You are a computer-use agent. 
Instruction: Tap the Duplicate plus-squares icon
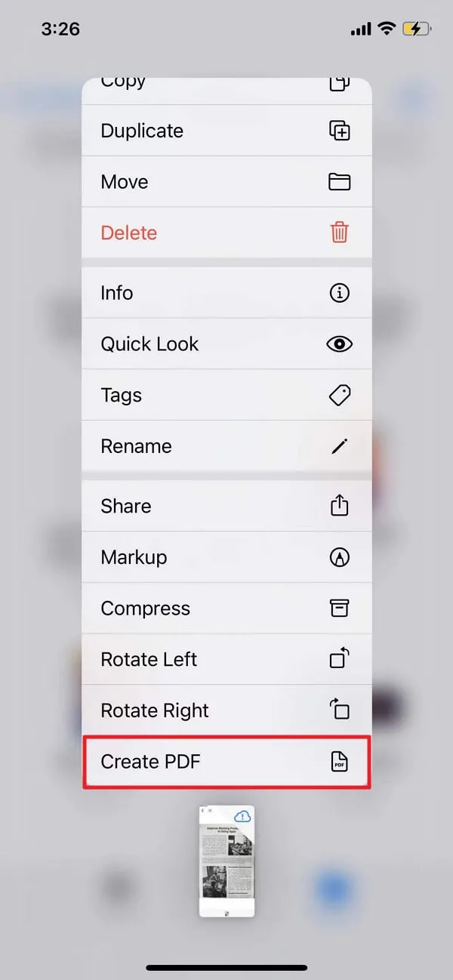tap(340, 131)
